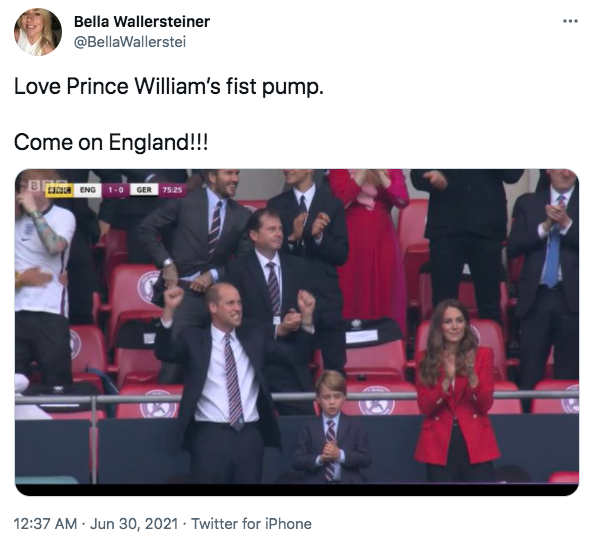594x545 pixels.
Task: Open the @BellaWallerstei handle link
Action: click(130, 42)
